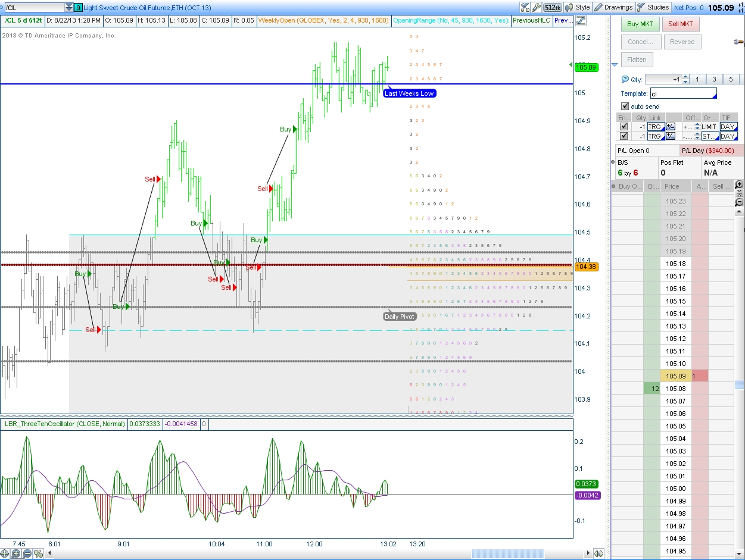Click the Flatten button

point(637,60)
